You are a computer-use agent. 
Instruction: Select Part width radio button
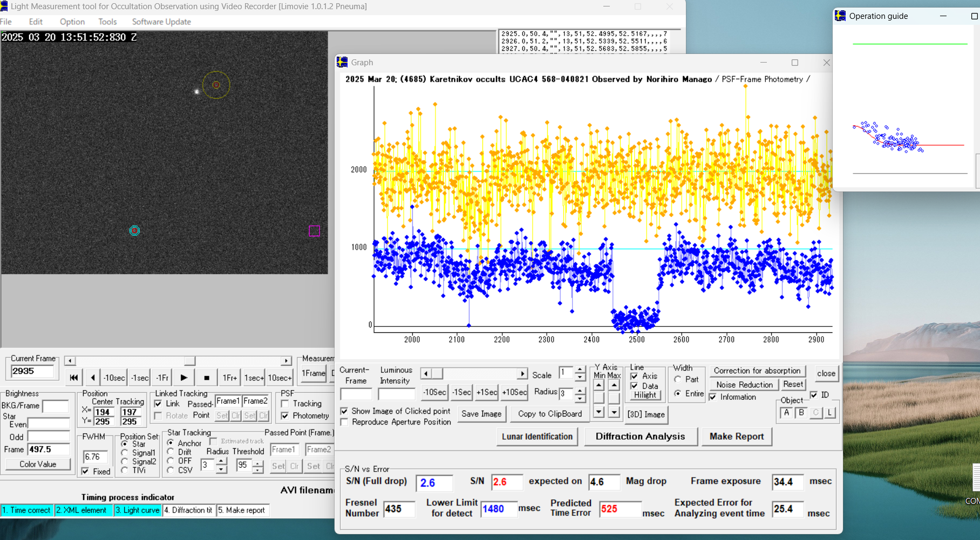tap(678, 379)
